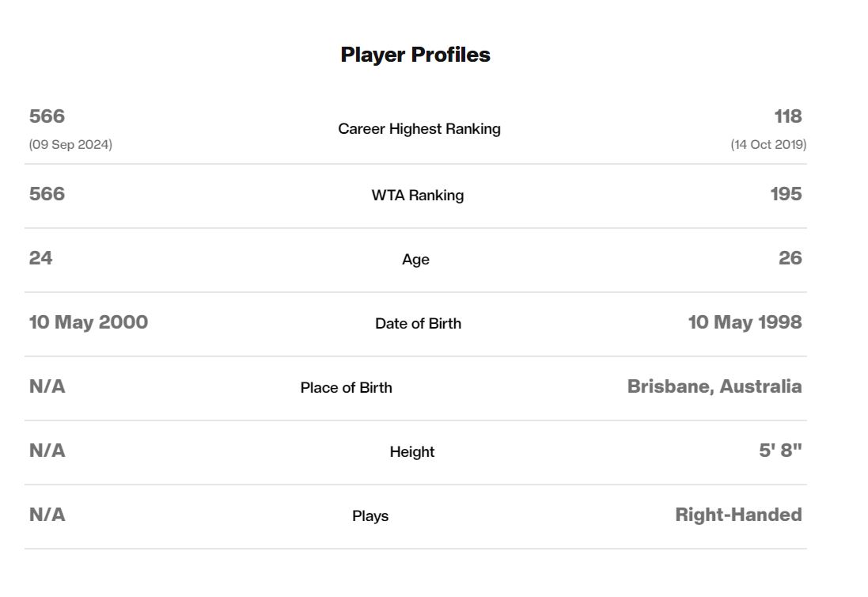
Task: Click the left player's 566 career high
Action: pyautogui.click(x=47, y=116)
